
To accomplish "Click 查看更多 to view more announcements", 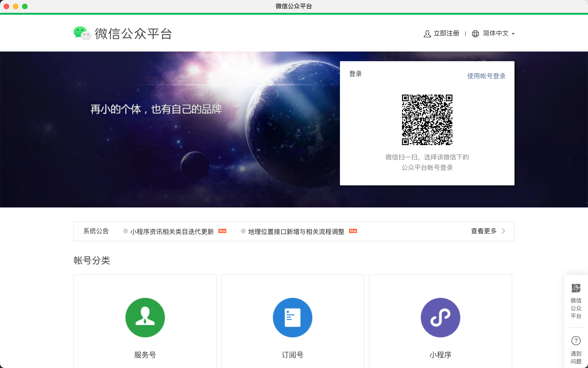I will point(483,231).
